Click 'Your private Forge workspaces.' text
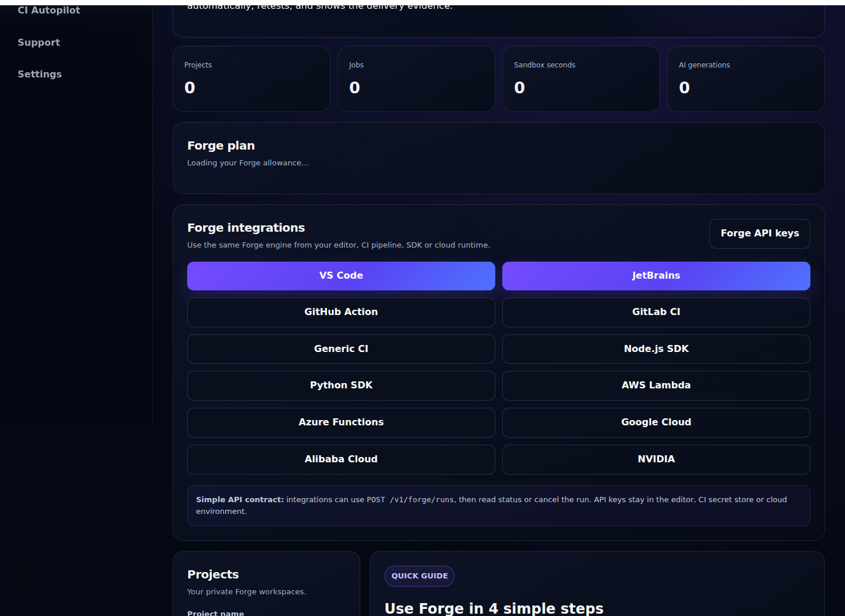This screenshot has width=845, height=616. click(246, 592)
